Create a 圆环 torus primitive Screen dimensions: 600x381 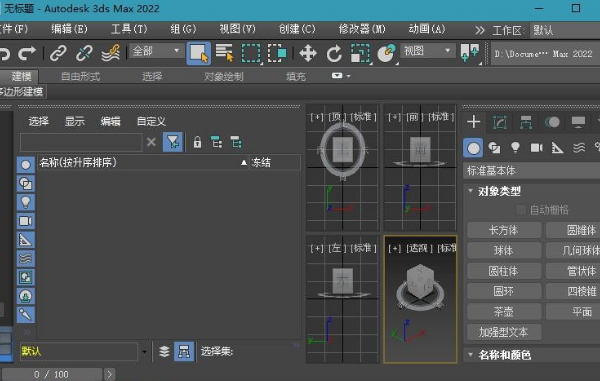(504, 291)
